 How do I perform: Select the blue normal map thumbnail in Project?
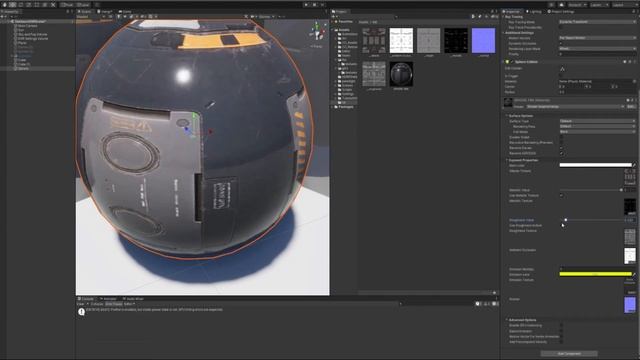pyautogui.click(x=483, y=40)
